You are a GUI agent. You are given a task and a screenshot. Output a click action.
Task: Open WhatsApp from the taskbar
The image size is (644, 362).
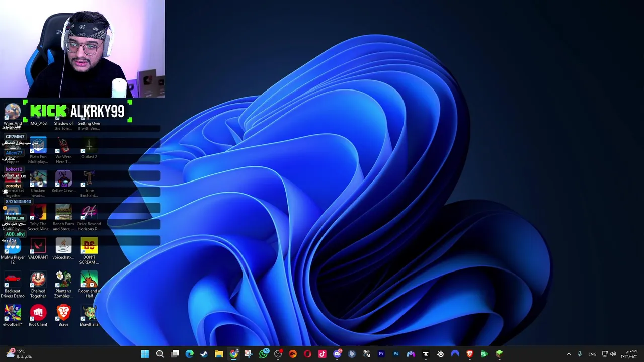point(263,354)
